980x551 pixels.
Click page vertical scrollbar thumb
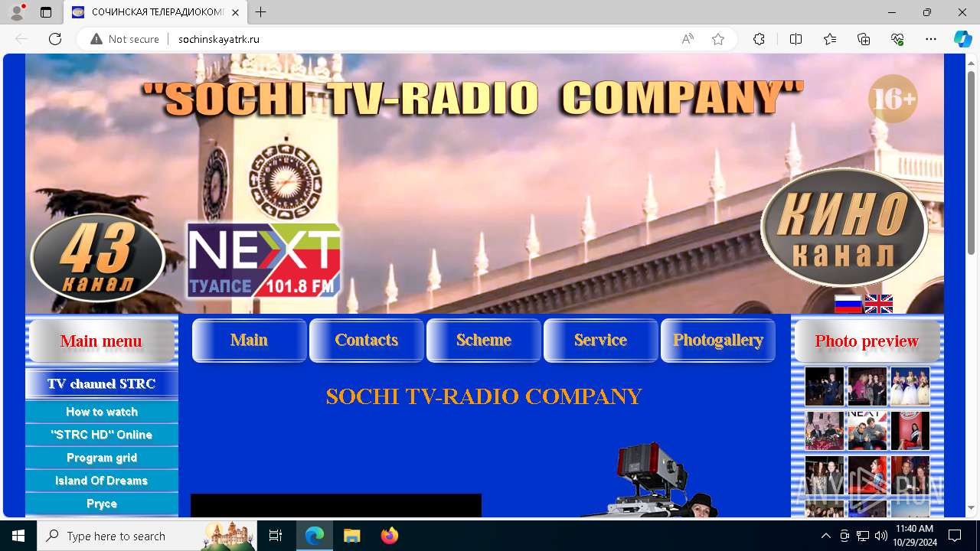point(972,162)
